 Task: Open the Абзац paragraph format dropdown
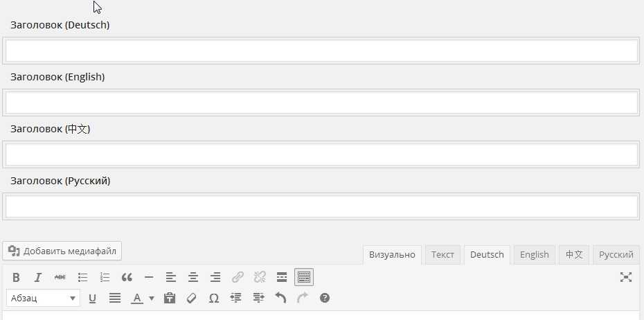[x=43, y=298]
